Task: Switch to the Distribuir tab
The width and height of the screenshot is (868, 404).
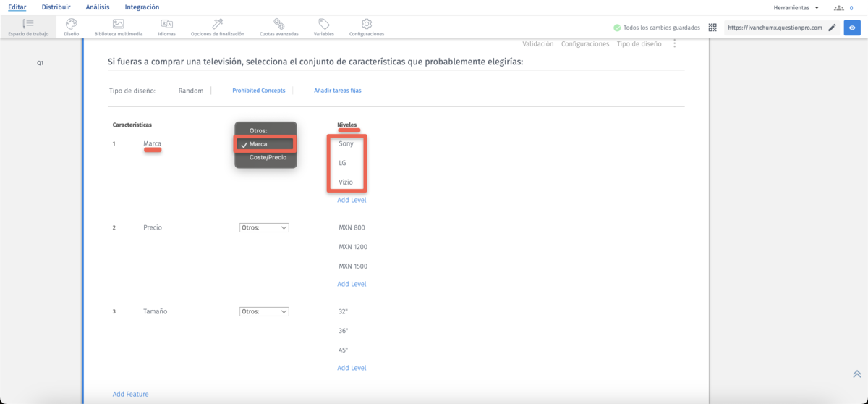Action: pos(56,7)
